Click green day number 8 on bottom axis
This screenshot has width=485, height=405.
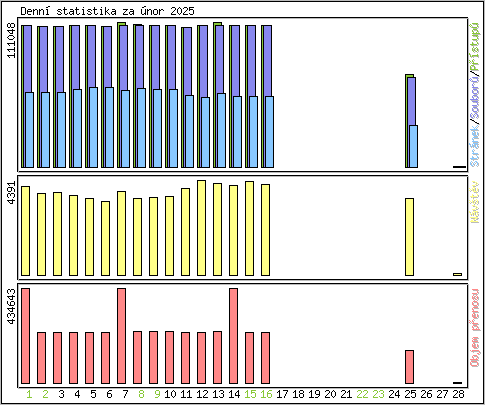coord(141,394)
